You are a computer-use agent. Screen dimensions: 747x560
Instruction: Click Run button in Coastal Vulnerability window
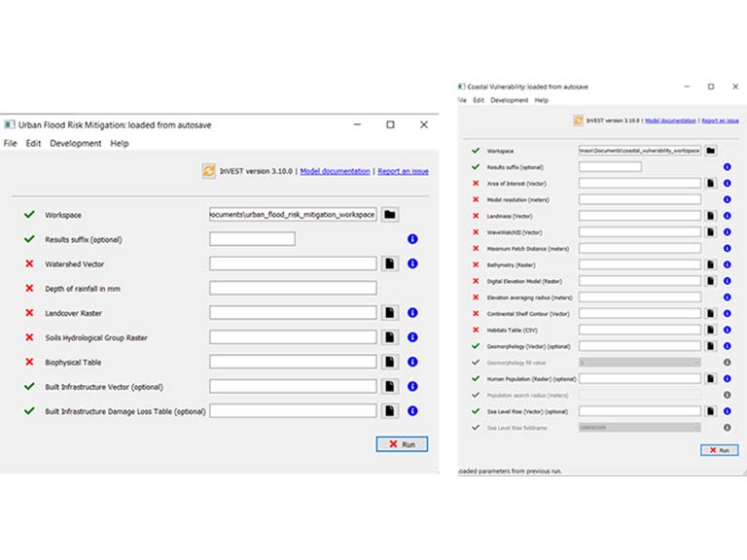720,450
